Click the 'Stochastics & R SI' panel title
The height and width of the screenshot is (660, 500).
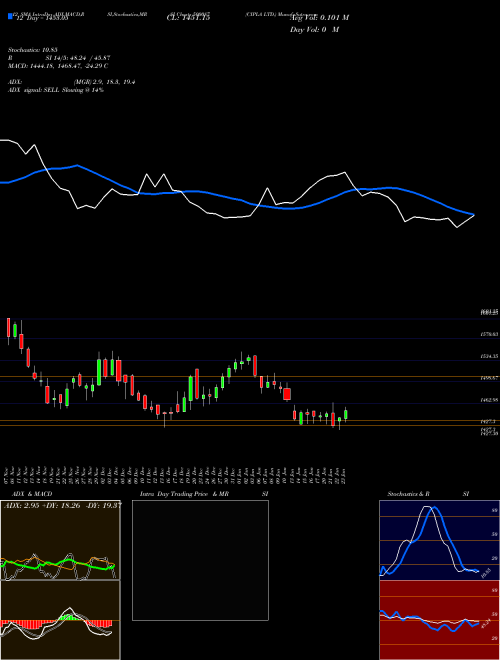click(x=428, y=494)
